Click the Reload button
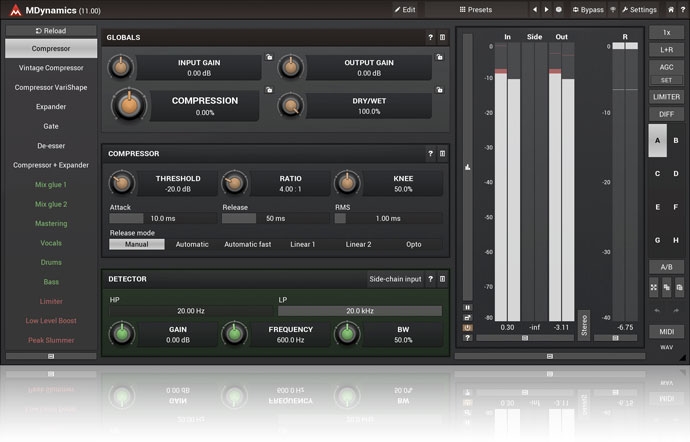Screen dimensions: 690x442 pos(51,31)
